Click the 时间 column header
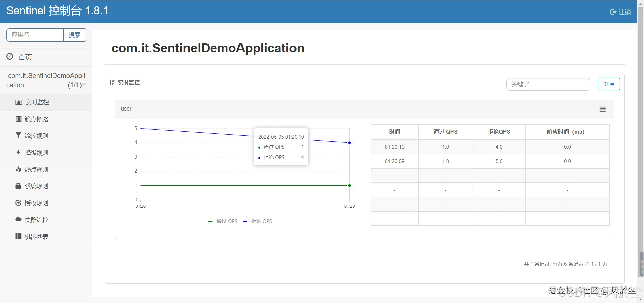This screenshot has height=303, width=644. pyautogui.click(x=394, y=132)
